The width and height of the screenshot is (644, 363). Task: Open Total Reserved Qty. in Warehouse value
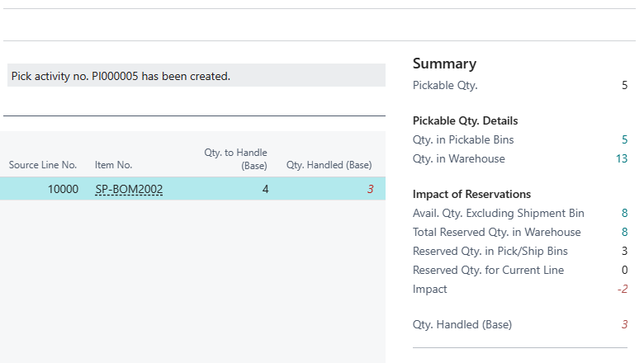(x=624, y=232)
